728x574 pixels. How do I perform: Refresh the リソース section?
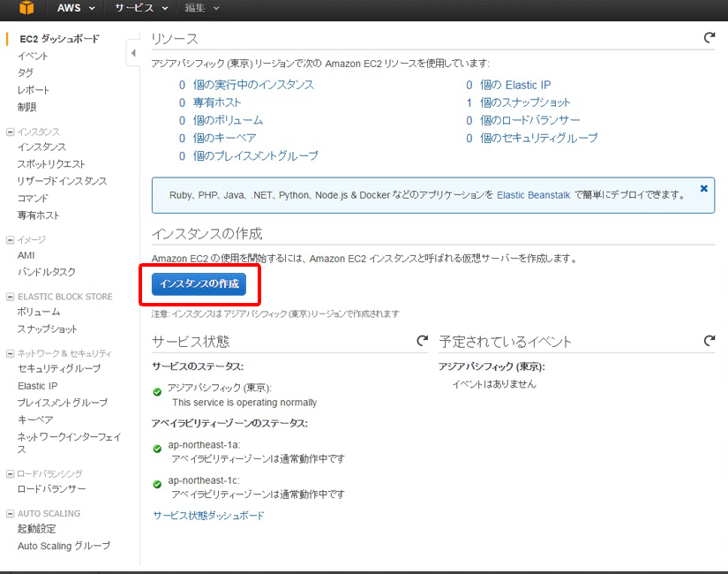point(709,38)
